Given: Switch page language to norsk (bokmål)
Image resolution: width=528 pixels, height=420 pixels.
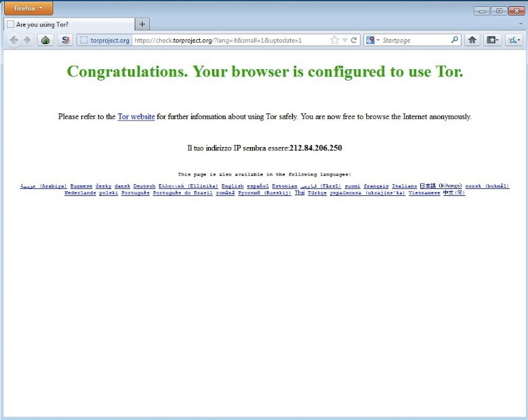Looking at the screenshot, I should (487, 185).
